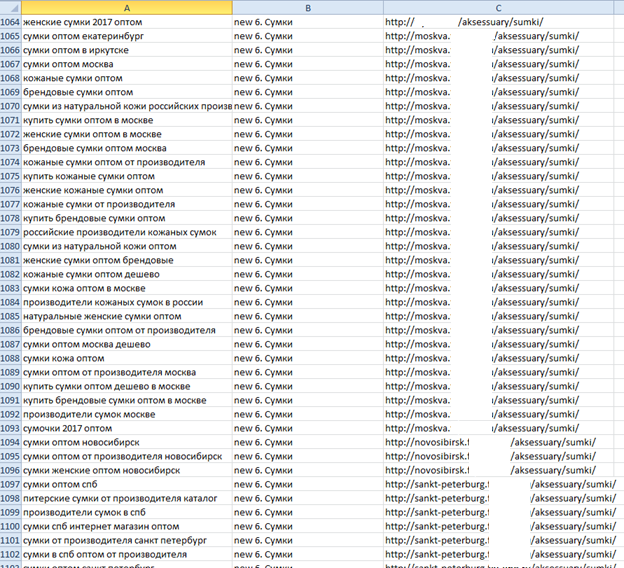The image size is (624, 568).
Task: Click cell 'женские кожаные сумки оптом'
Action: pos(127,190)
